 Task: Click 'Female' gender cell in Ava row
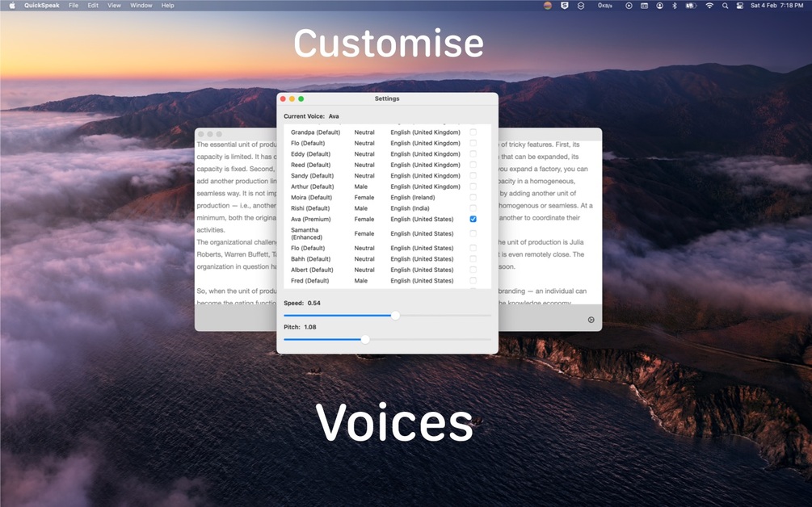click(x=364, y=219)
